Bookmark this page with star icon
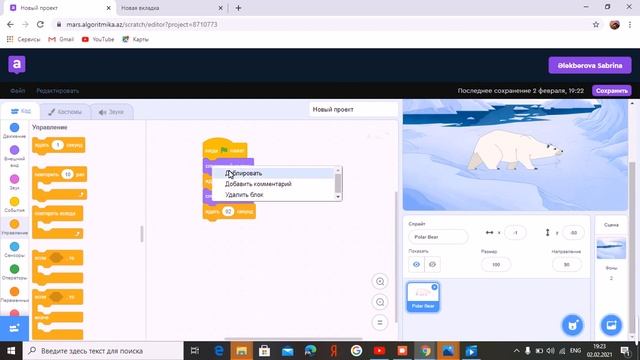This screenshot has width=640, height=360. click(596, 24)
